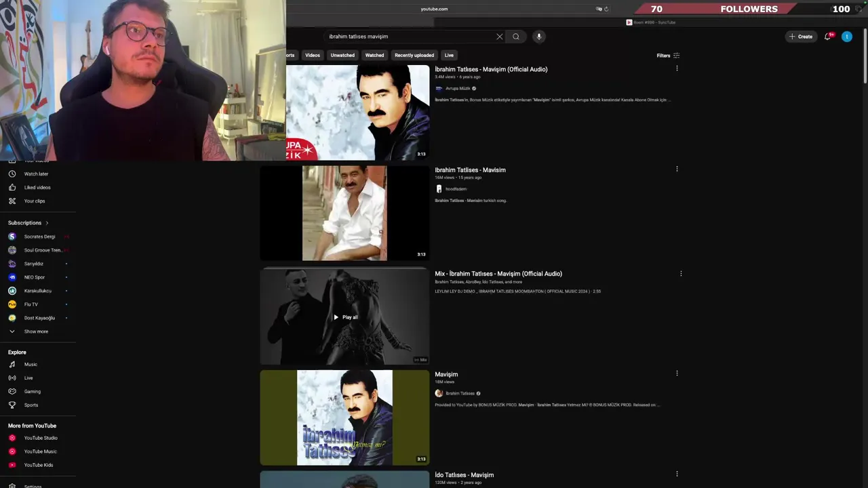The height and width of the screenshot is (488, 868).
Task: Open more options for İdo Tatlıses - Mavişim
Action: pos(677,474)
